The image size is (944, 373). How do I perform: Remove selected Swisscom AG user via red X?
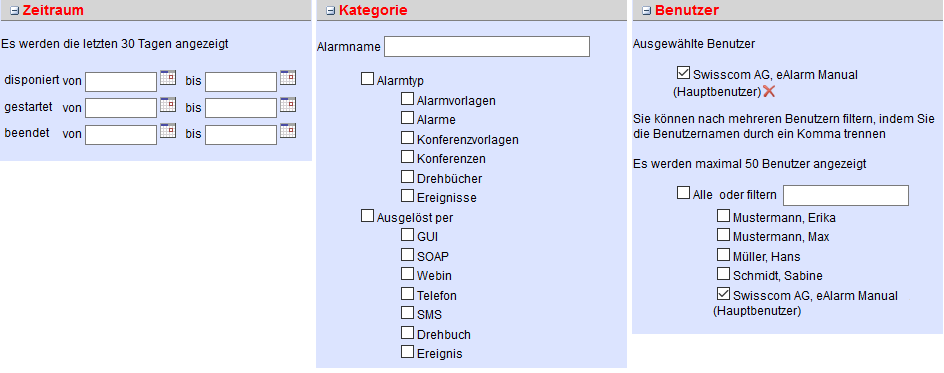[769, 91]
